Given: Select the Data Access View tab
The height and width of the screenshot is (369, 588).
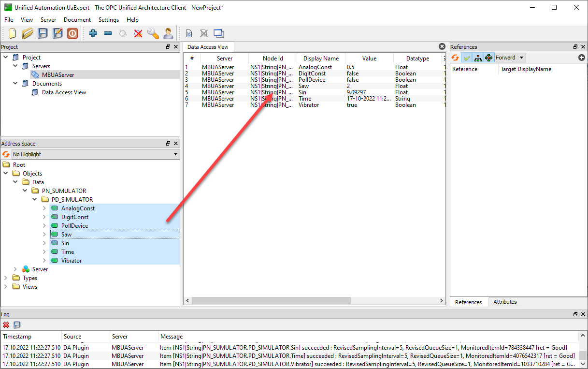Looking at the screenshot, I should 208,47.
